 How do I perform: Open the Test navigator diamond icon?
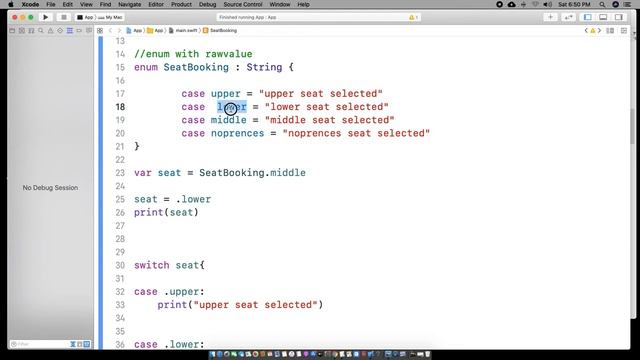click(x=60, y=31)
